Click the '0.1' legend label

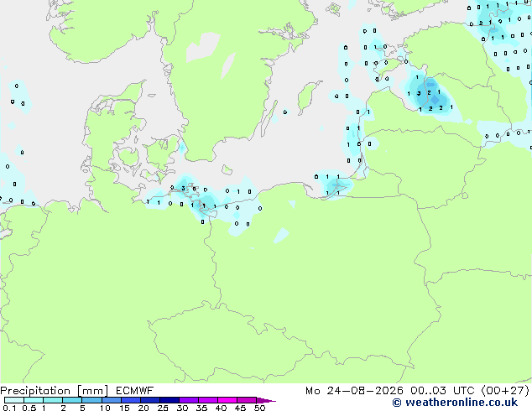9,408
